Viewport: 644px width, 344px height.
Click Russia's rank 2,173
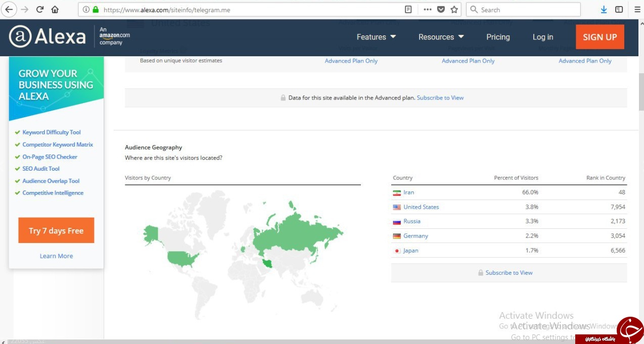(x=618, y=221)
